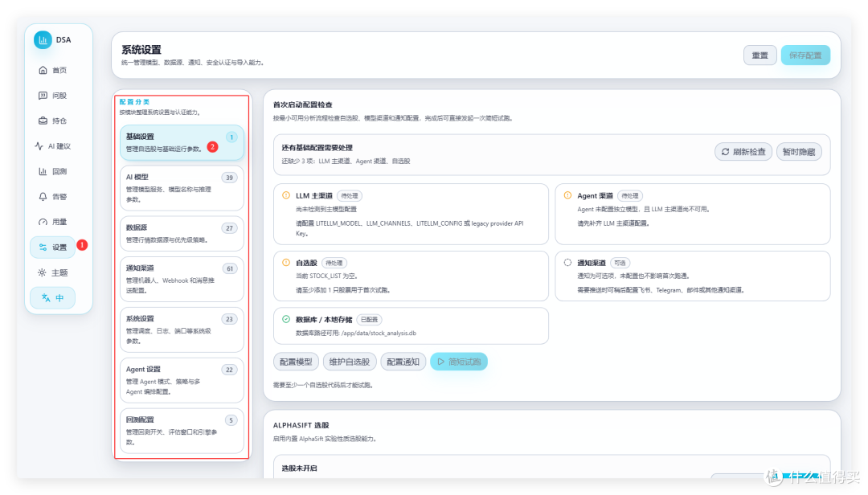Open the Agent 设置 category
The image size is (868, 495).
(x=182, y=380)
